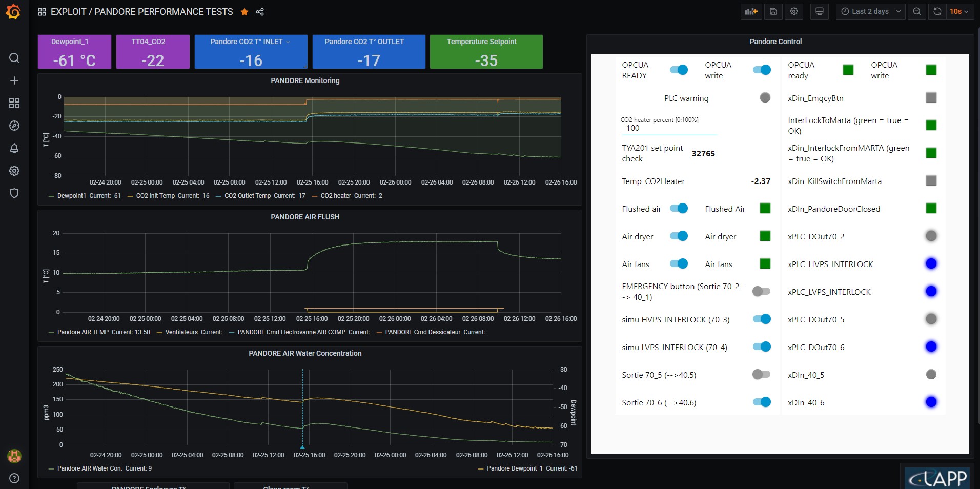The height and width of the screenshot is (489, 980).
Task: Click CO2 heater legend color line
Action: pos(315,196)
